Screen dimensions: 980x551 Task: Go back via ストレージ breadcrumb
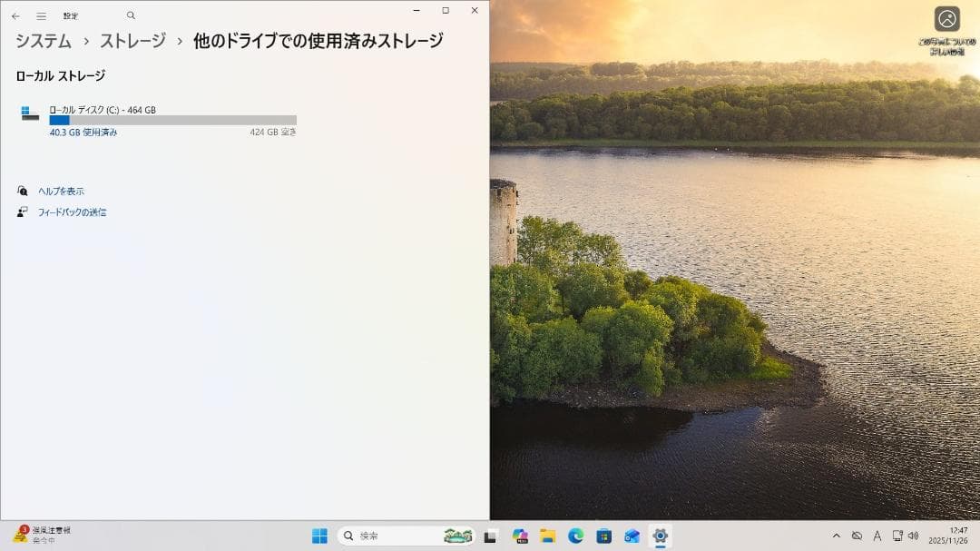(x=131, y=41)
